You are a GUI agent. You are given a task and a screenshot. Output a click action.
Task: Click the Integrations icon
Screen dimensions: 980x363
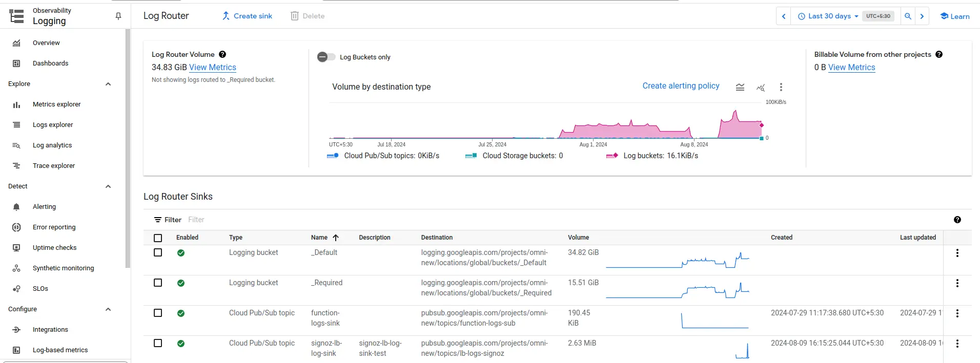16,330
